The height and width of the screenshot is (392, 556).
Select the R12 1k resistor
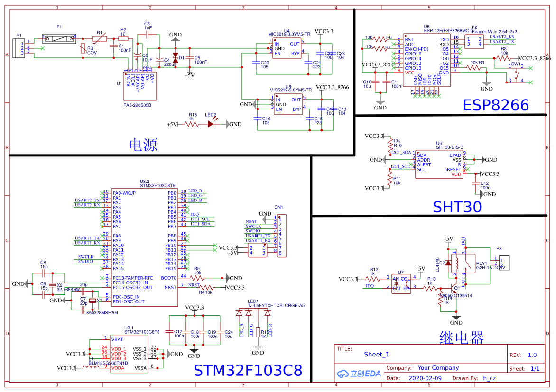tap(374, 279)
